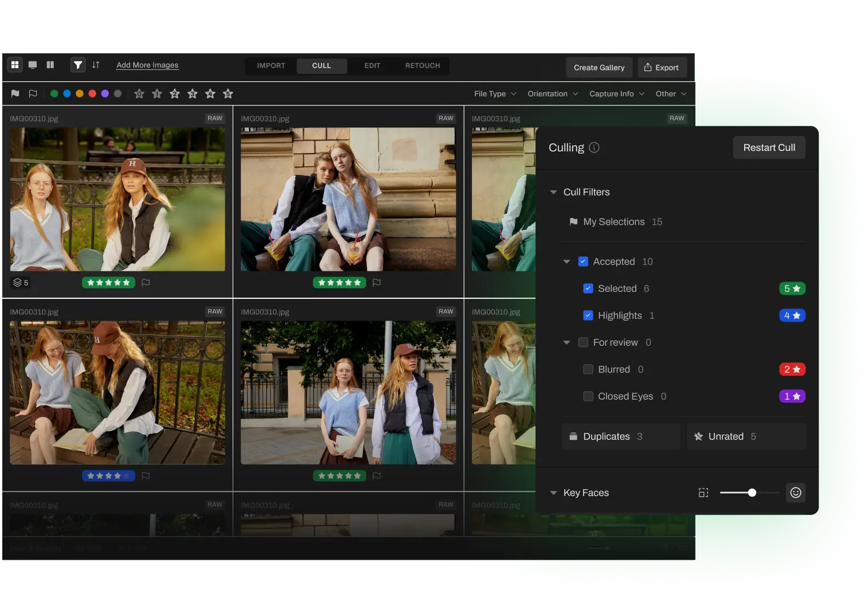Select the photo of women reading on bench
Viewport: 868px width, 601px height.
point(118,393)
